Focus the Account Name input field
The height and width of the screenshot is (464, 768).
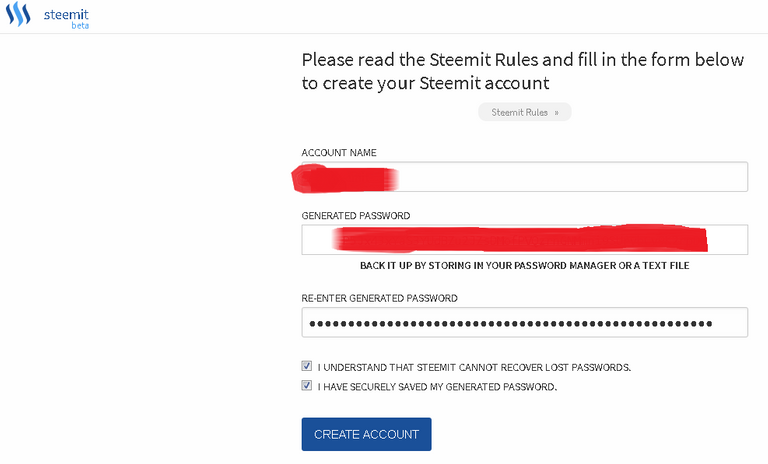525,177
